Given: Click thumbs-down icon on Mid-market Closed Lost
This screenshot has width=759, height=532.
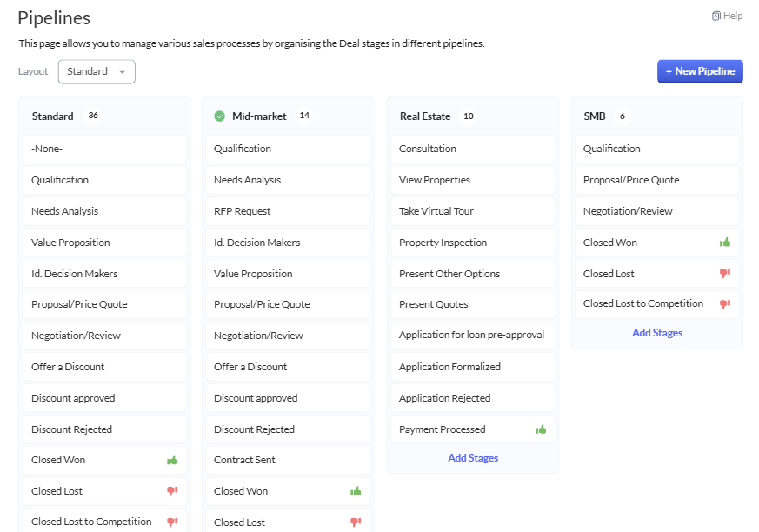Looking at the screenshot, I should (x=356, y=522).
